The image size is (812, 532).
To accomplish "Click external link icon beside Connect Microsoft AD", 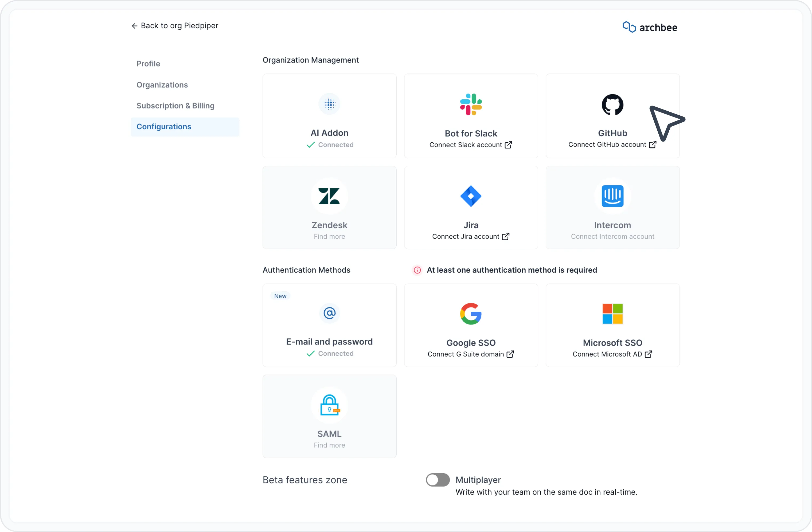I will coord(649,354).
